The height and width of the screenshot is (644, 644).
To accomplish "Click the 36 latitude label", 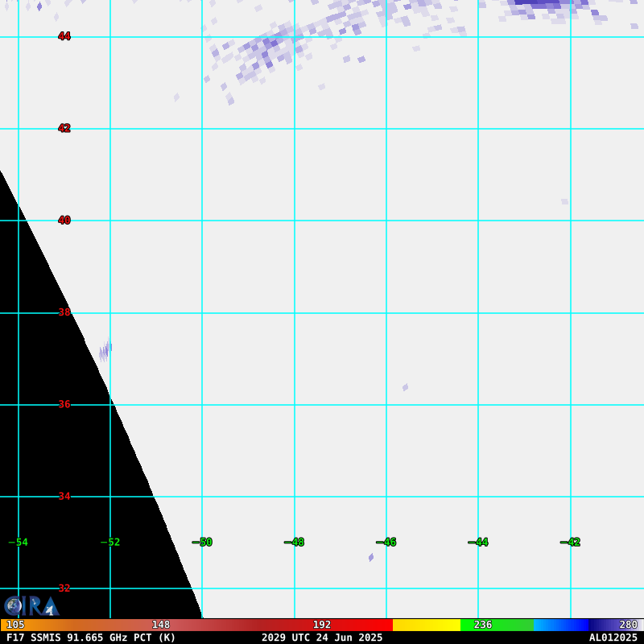I will tap(64, 404).
